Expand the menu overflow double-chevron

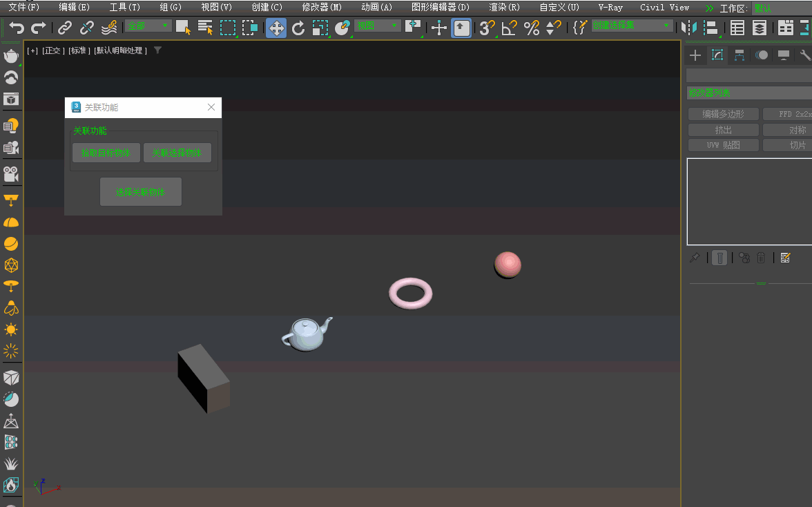(710, 8)
